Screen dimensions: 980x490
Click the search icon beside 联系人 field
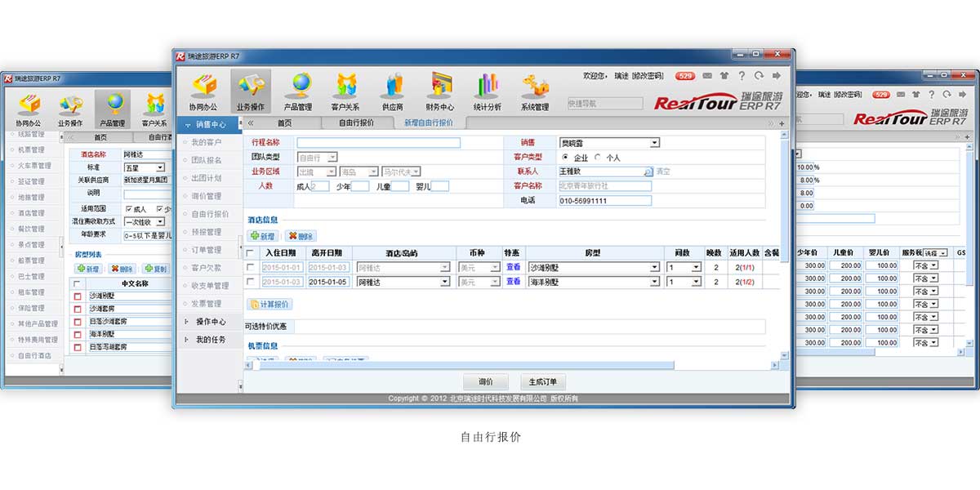click(648, 171)
